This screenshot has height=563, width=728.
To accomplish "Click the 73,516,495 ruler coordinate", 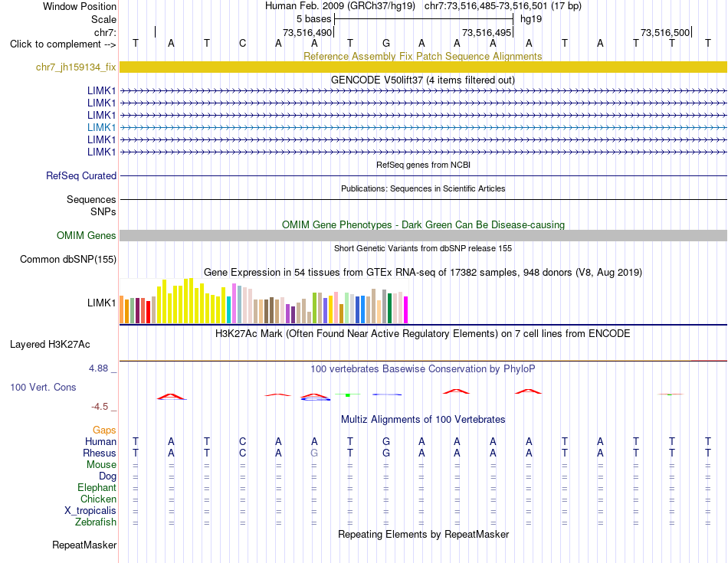I will (486, 32).
